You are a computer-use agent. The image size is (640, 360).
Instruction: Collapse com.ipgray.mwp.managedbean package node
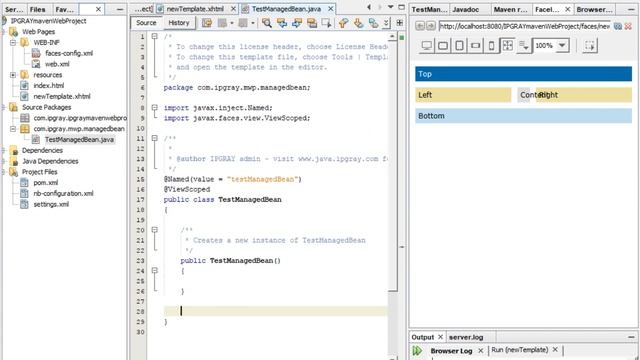(x=13, y=129)
